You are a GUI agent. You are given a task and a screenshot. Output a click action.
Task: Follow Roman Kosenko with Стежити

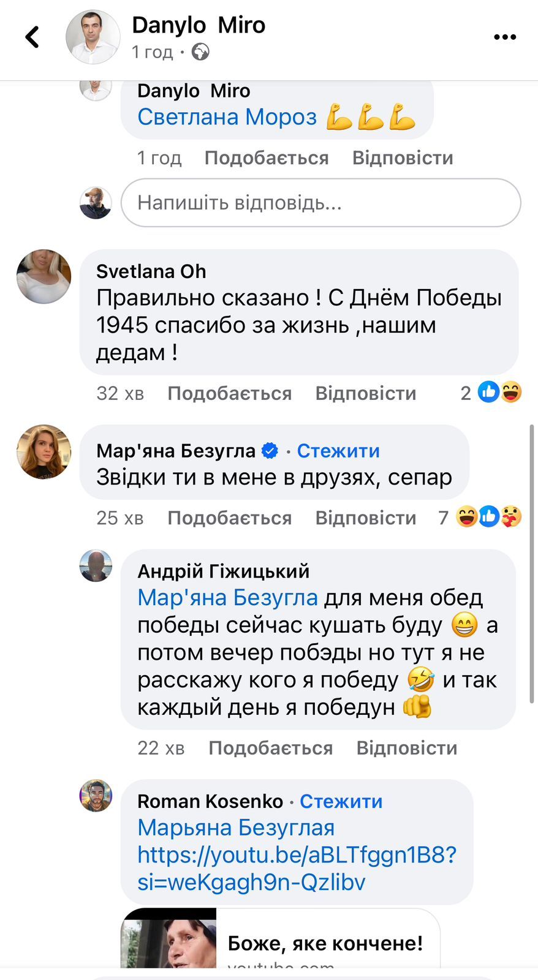341,801
